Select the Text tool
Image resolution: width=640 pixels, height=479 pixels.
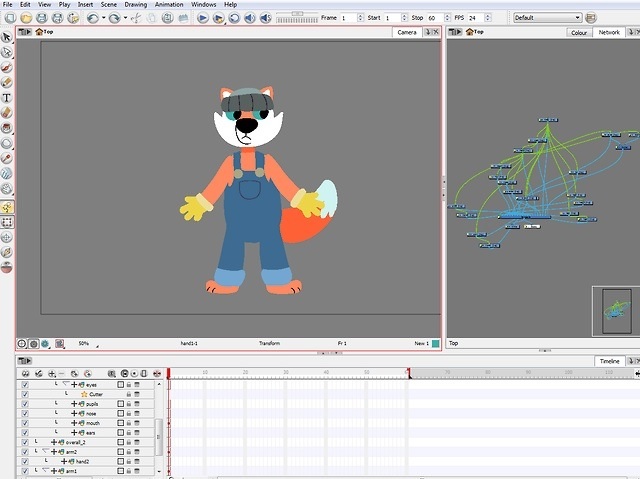pos(7,98)
